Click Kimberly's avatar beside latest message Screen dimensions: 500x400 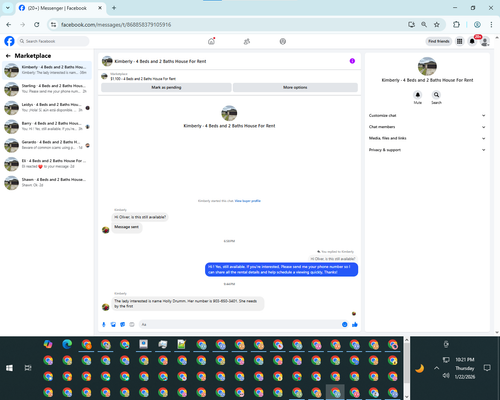coord(106,307)
